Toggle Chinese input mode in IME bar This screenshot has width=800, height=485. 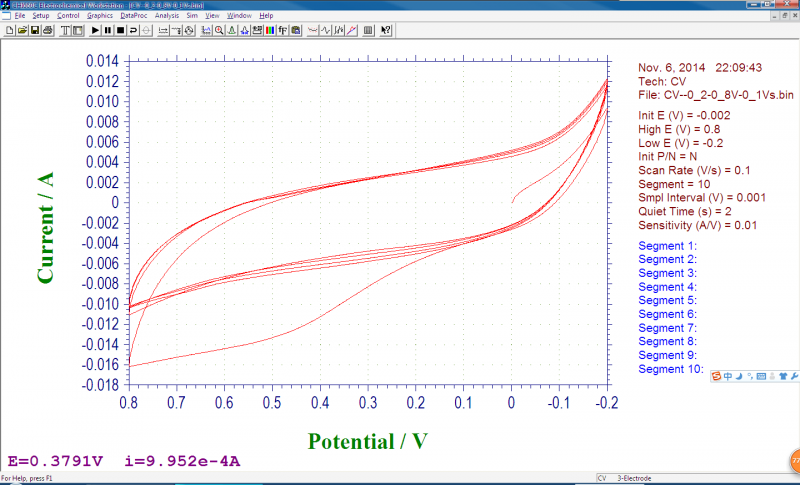(728, 376)
